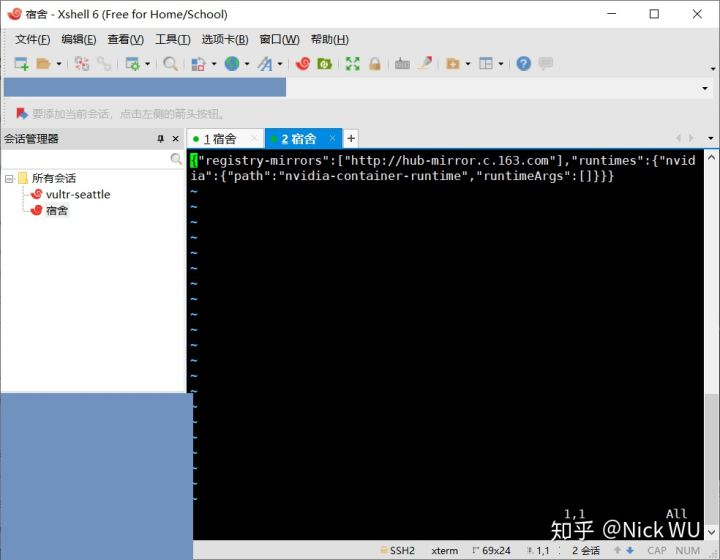Screen dimensions: 720x560
Task: Click the xterm status bar entry
Action: (x=444, y=550)
